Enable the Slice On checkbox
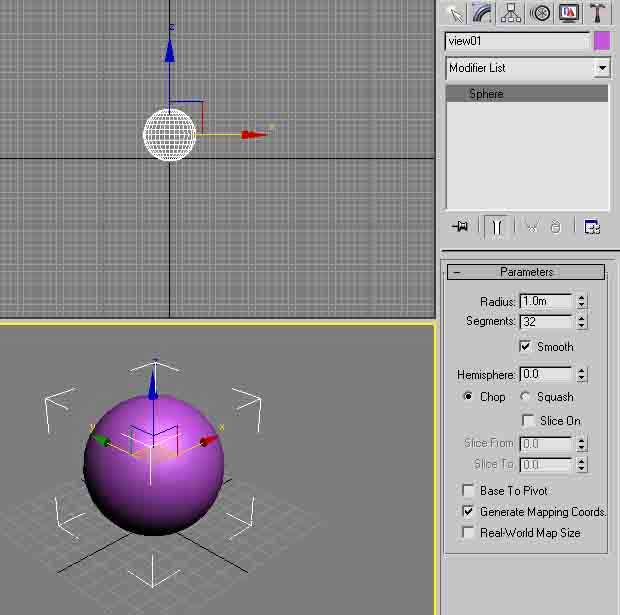 click(x=528, y=421)
